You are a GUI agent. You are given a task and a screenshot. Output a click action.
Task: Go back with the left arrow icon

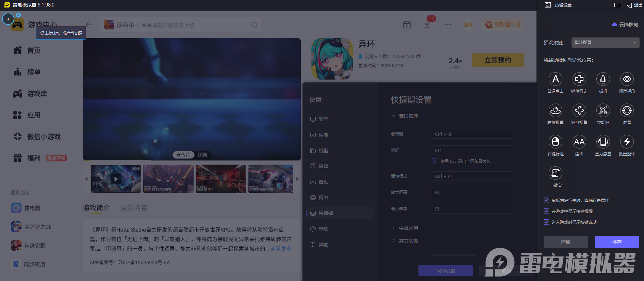(89, 25)
